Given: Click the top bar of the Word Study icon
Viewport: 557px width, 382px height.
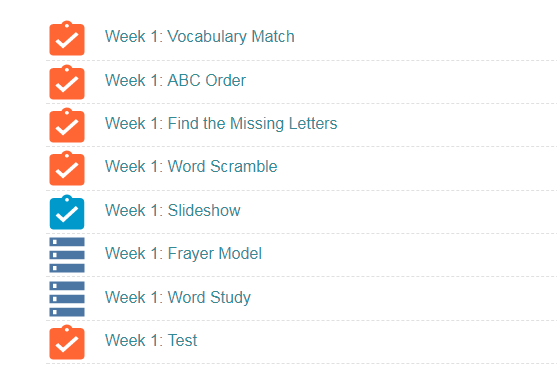Looking at the screenshot, I should (67, 286).
